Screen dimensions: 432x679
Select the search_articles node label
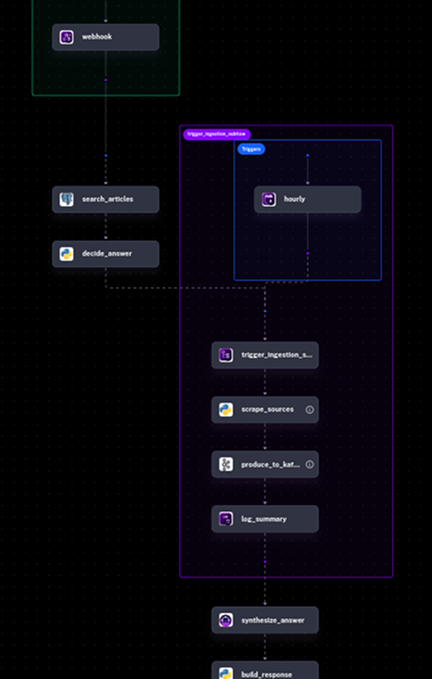108,199
